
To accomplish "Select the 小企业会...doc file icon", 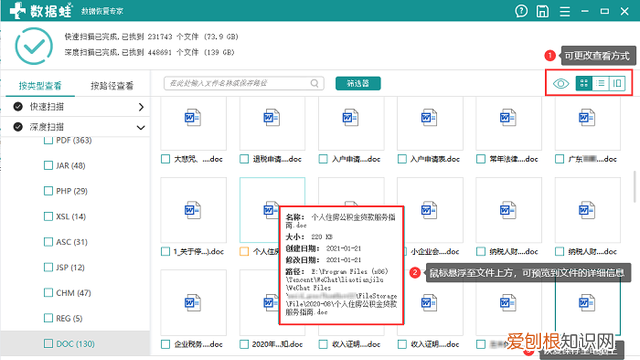I will 429,210.
